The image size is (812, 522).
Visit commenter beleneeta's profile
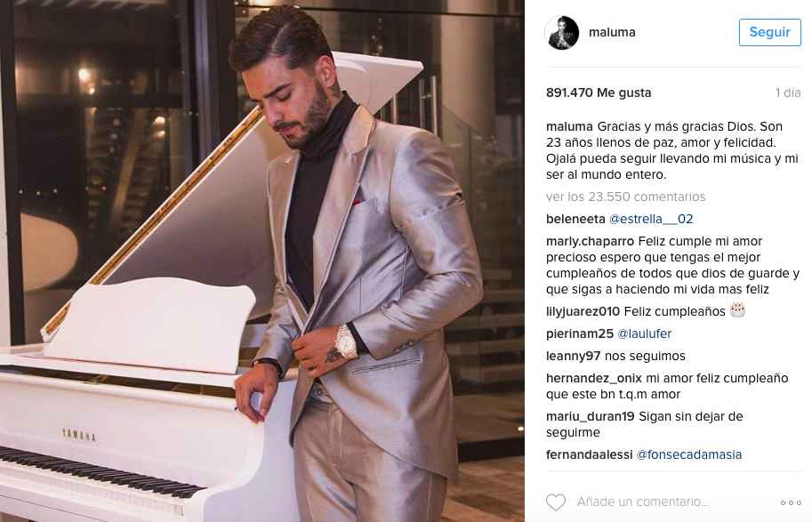tap(575, 219)
